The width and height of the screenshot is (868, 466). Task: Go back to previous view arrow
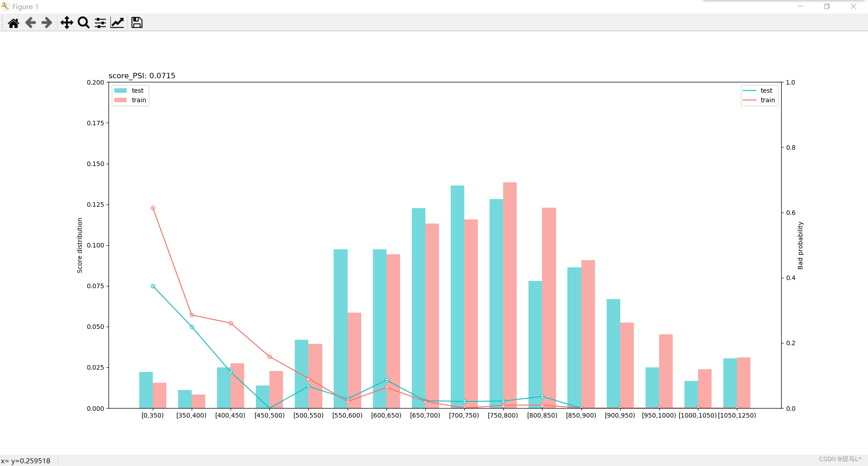pyautogui.click(x=30, y=23)
